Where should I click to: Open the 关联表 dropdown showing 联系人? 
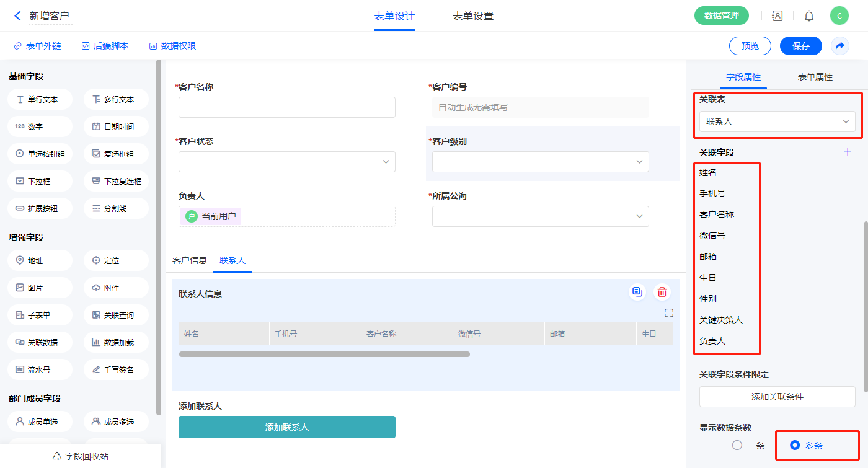point(777,121)
